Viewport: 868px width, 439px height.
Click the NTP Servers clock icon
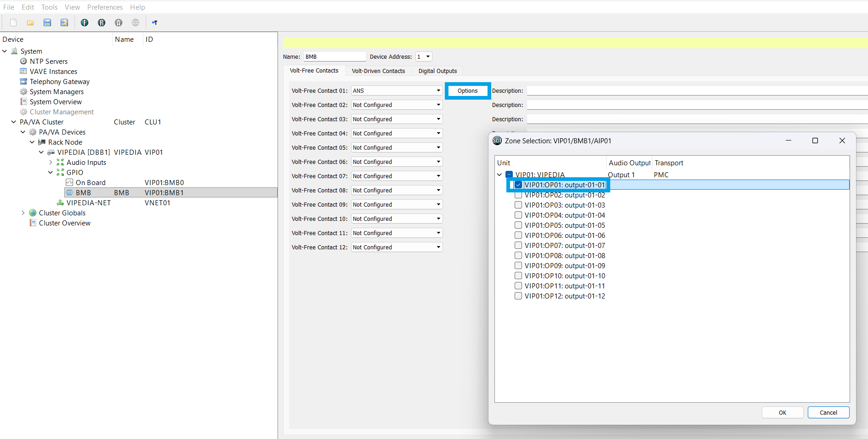coord(23,61)
